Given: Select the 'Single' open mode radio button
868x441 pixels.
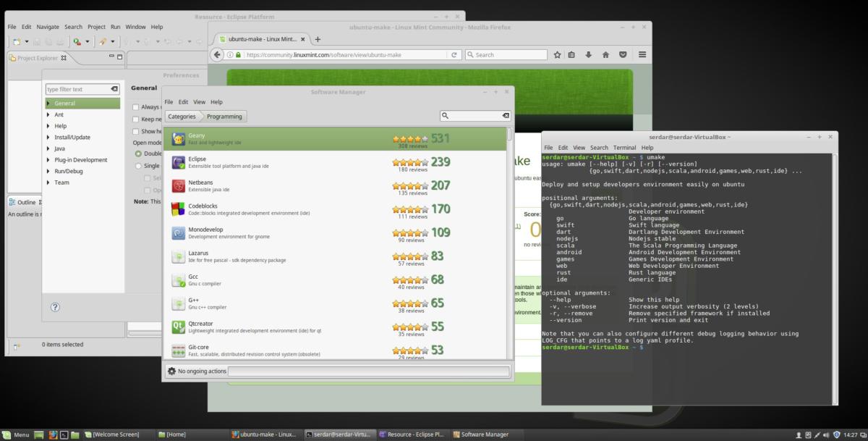Looking at the screenshot, I should pos(138,165).
